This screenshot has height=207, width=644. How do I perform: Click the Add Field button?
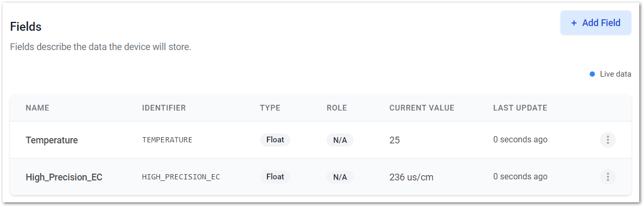coord(595,23)
